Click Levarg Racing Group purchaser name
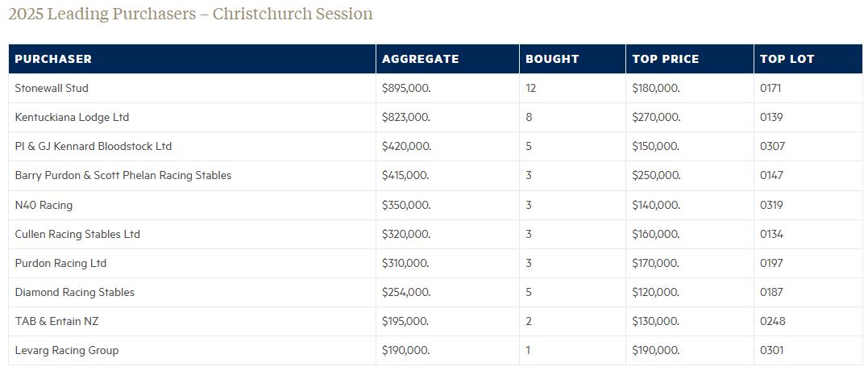 click(67, 350)
